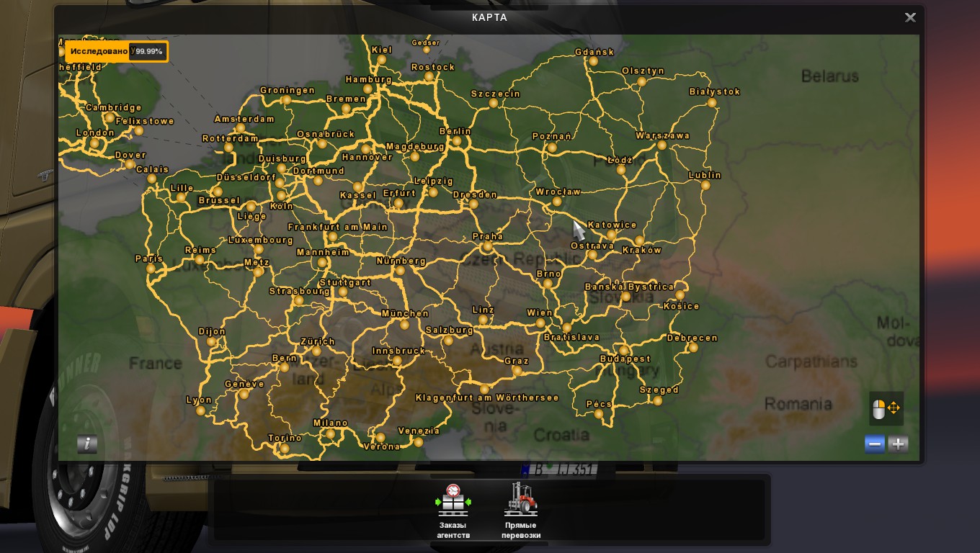This screenshot has width=980, height=553.
Task: Click the Felixstowe city label
Action: 145,122
